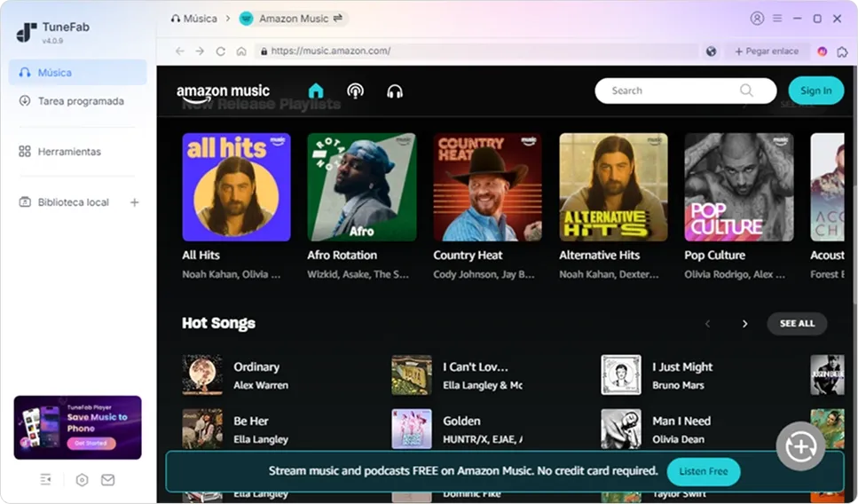
Task: Click the All Hits title text
Action: [201, 255]
